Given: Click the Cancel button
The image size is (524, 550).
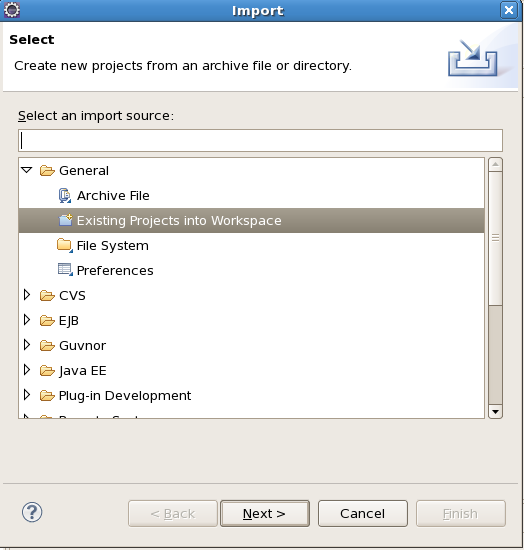Looking at the screenshot, I should 363,514.
